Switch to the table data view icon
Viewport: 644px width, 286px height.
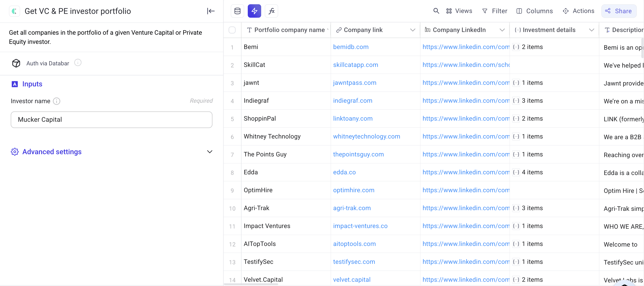pos(237,11)
